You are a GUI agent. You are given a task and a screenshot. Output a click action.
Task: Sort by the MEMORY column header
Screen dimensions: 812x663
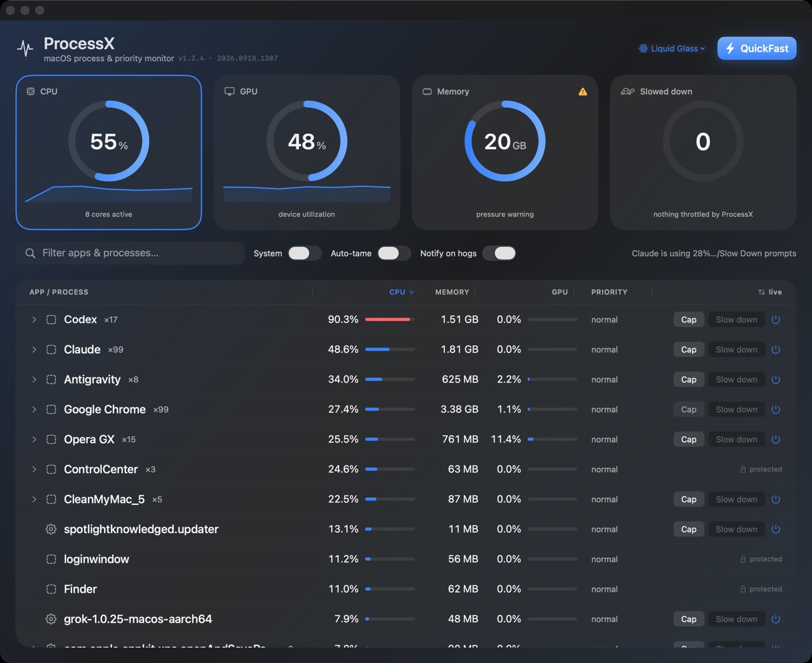tap(452, 292)
